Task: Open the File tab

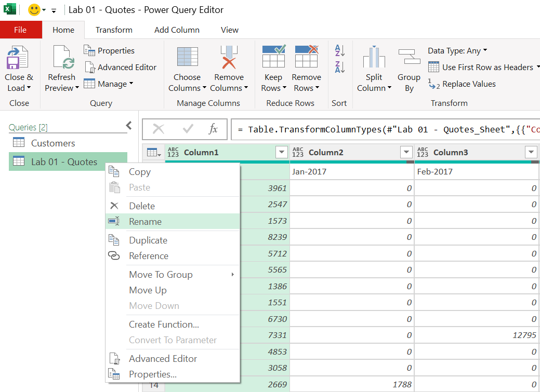Action: (21, 30)
